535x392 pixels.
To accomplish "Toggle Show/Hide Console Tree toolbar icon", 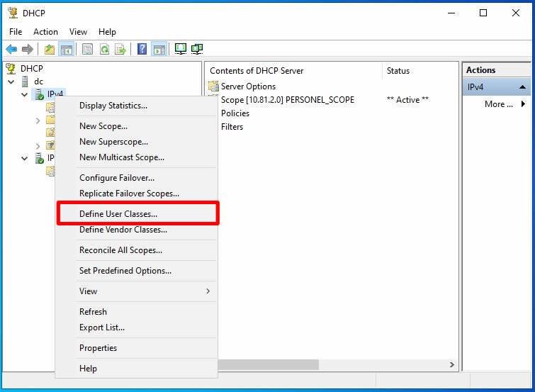I will tap(66, 50).
